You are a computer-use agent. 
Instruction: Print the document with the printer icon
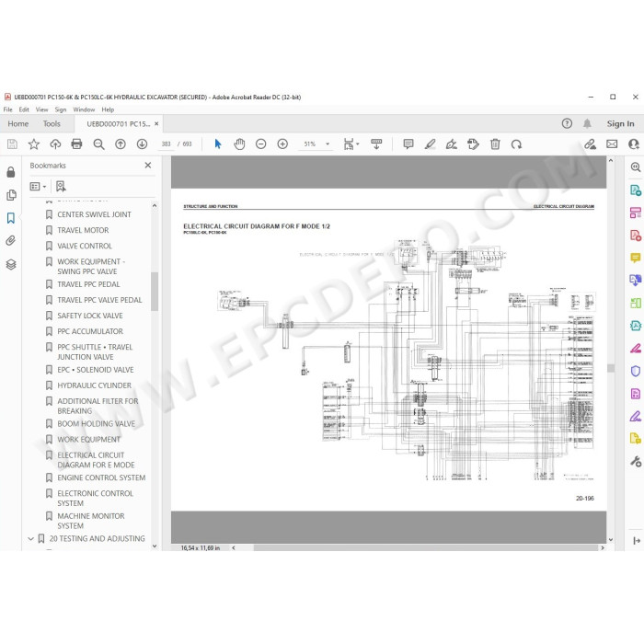76,144
